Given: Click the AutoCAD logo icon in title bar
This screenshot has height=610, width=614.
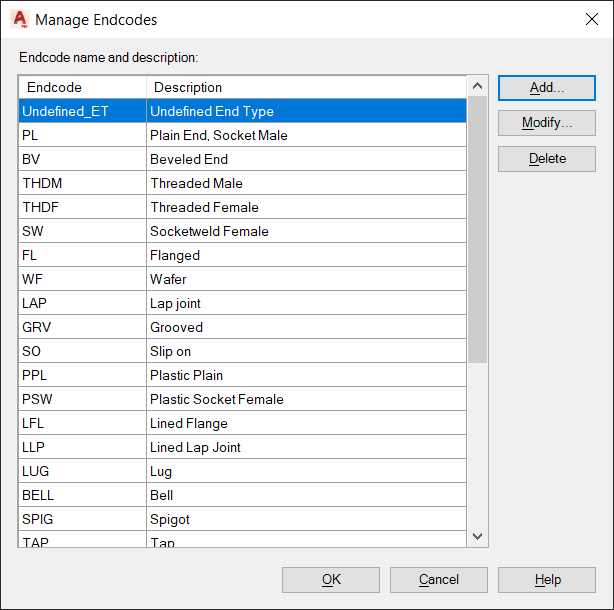Looking at the screenshot, I should coord(19,19).
